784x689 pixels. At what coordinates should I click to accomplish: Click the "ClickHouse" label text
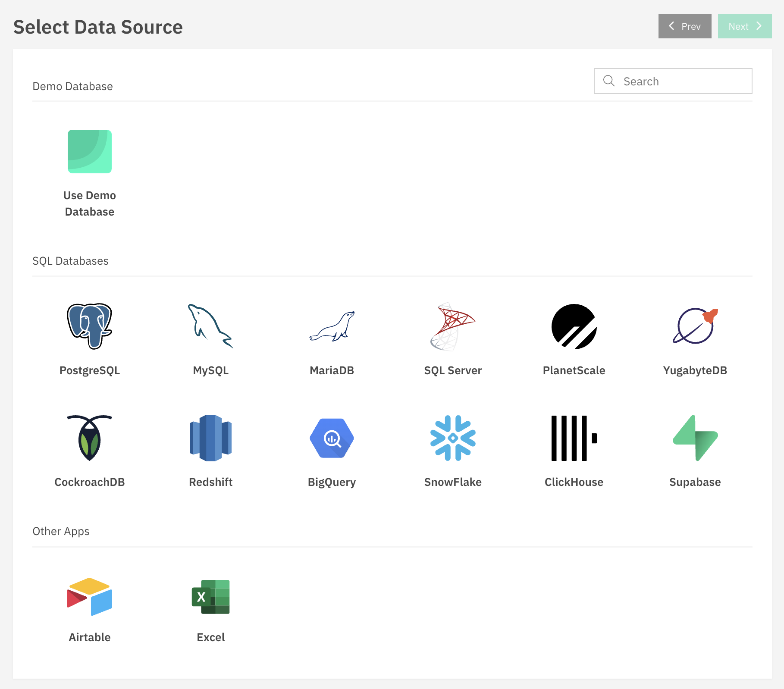pos(574,482)
